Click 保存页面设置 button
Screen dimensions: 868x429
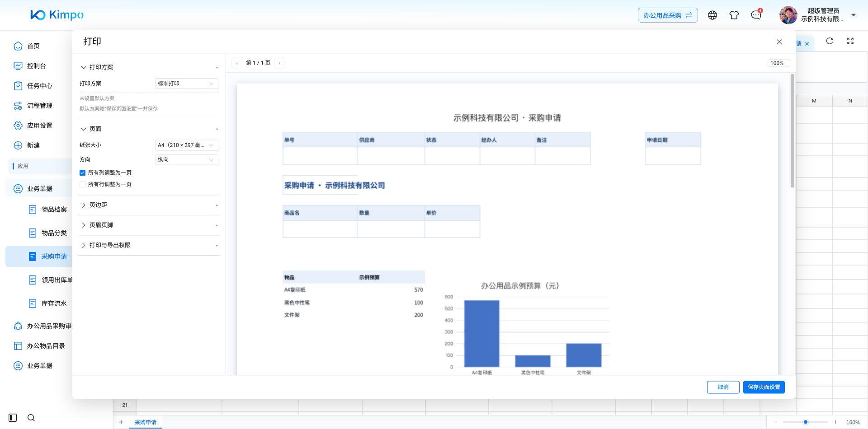point(764,387)
